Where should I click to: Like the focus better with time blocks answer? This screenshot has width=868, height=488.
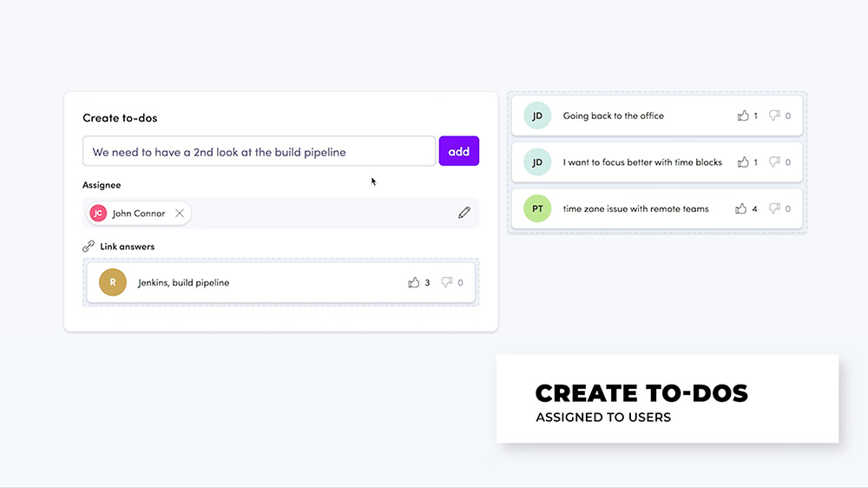pyautogui.click(x=743, y=162)
